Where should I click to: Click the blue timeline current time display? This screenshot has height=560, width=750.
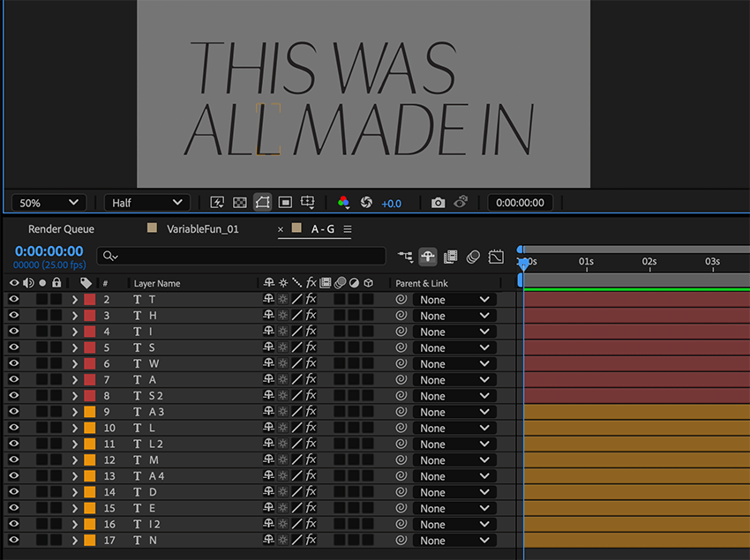coord(49,251)
